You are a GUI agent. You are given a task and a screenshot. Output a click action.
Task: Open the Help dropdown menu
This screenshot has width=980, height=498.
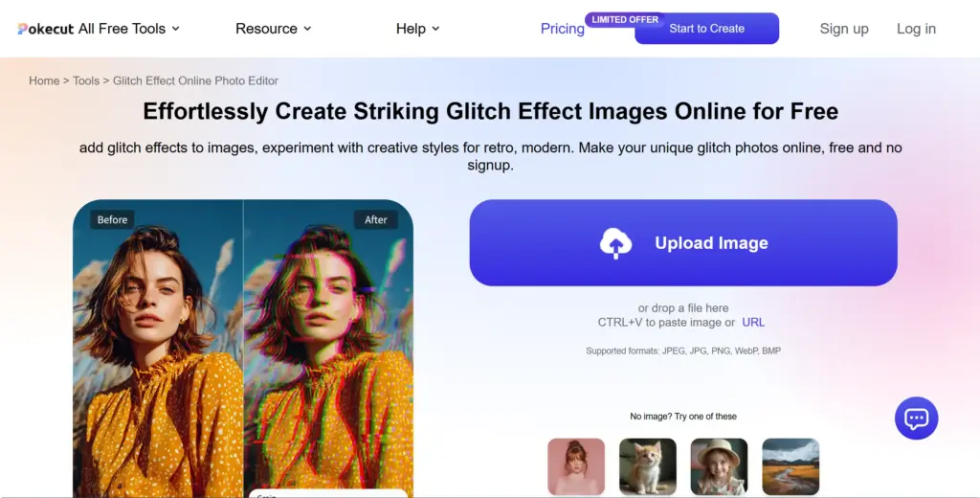click(x=418, y=29)
